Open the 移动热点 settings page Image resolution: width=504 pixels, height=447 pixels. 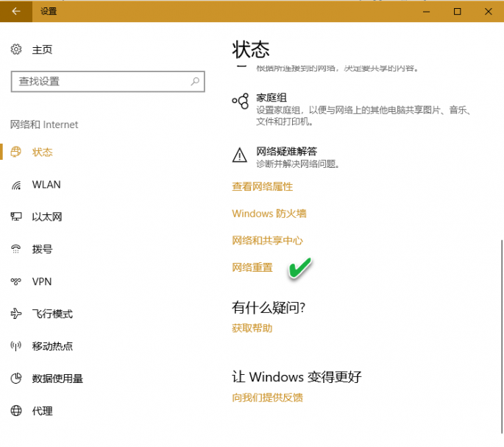click(x=52, y=346)
